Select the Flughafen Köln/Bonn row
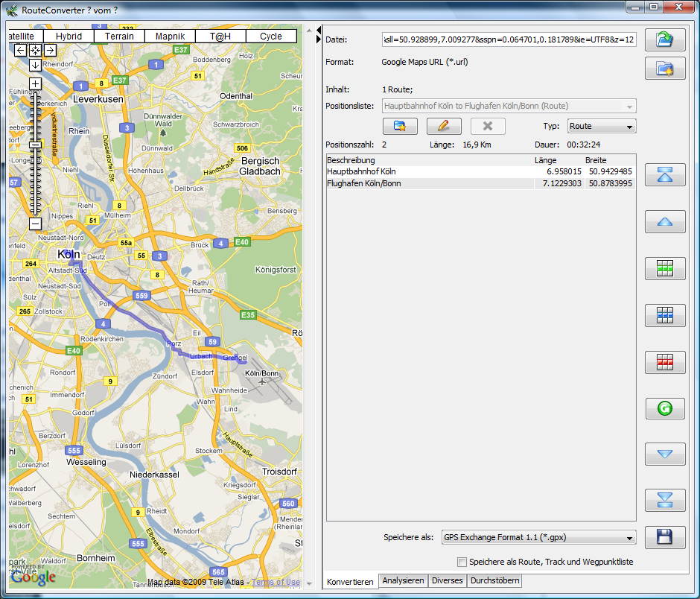Screen dimensions: 700x599 point(481,183)
